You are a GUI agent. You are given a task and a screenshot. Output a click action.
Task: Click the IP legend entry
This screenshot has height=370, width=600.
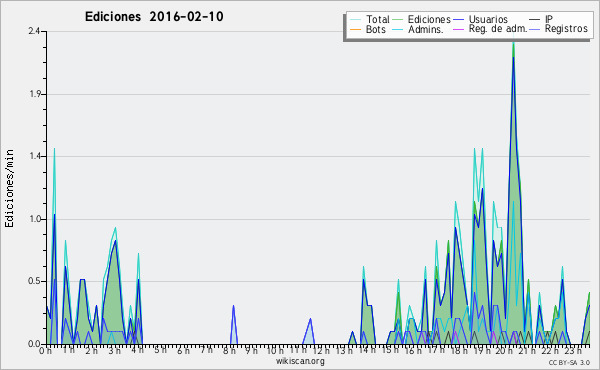[549, 19]
